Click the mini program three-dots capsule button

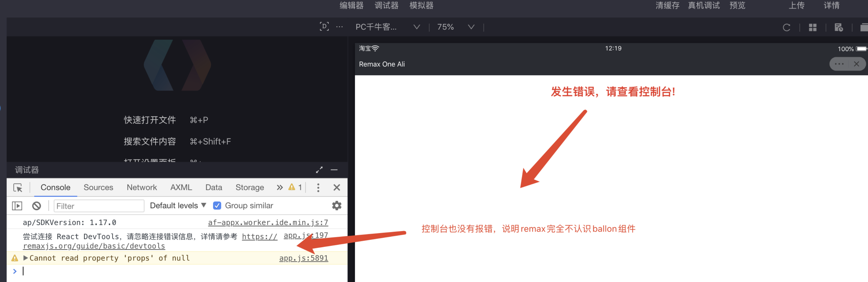(x=839, y=64)
